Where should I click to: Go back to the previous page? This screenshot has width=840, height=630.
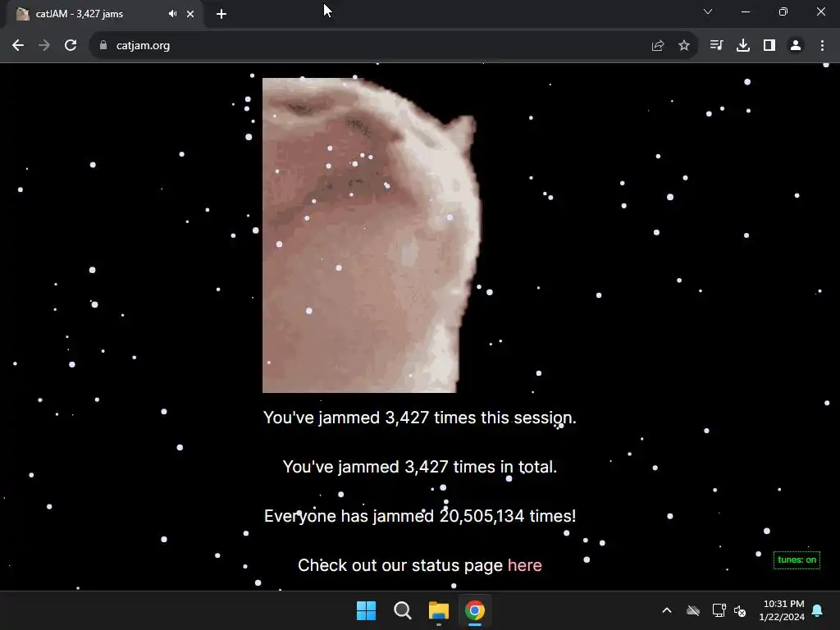18,46
